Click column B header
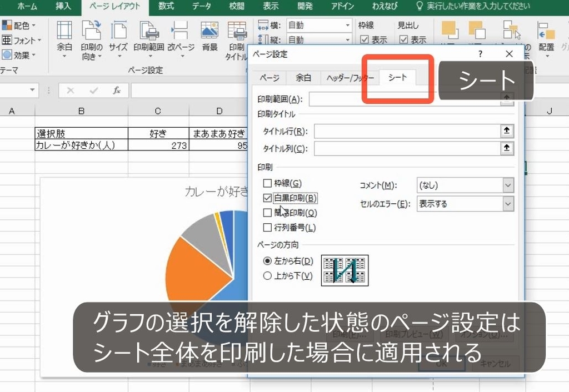 [81, 111]
